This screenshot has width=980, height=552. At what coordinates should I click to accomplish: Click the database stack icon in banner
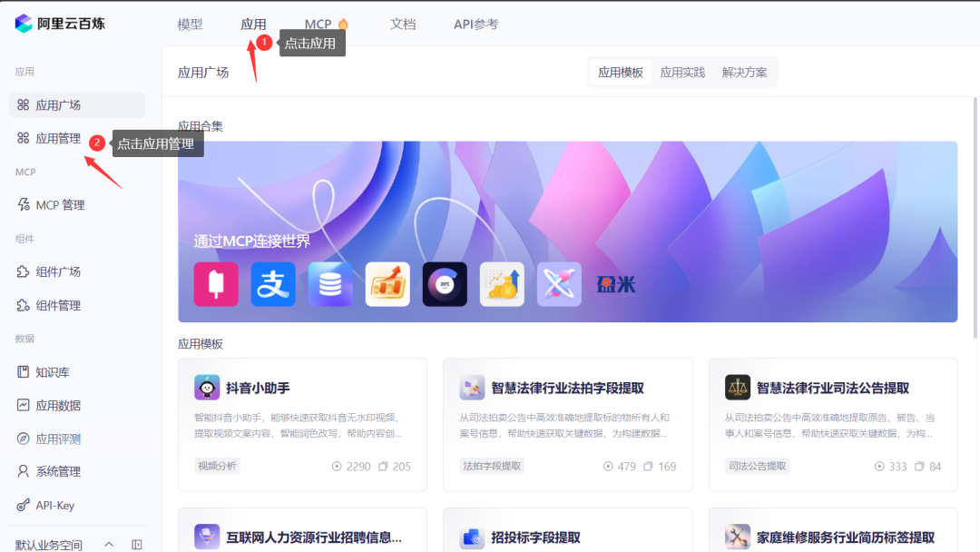(330, 284)
